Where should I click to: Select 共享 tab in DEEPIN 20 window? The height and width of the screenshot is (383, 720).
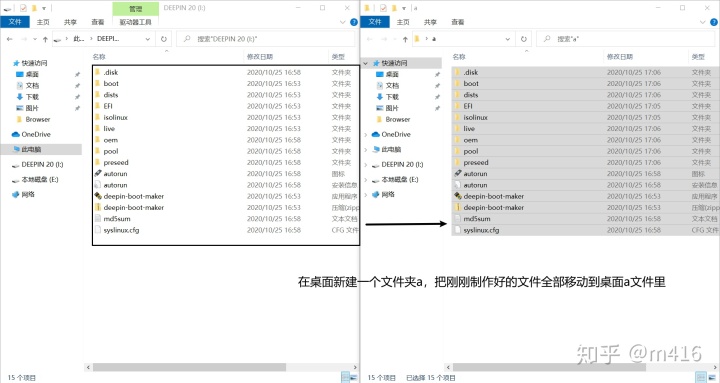click(x=70, y=22)
